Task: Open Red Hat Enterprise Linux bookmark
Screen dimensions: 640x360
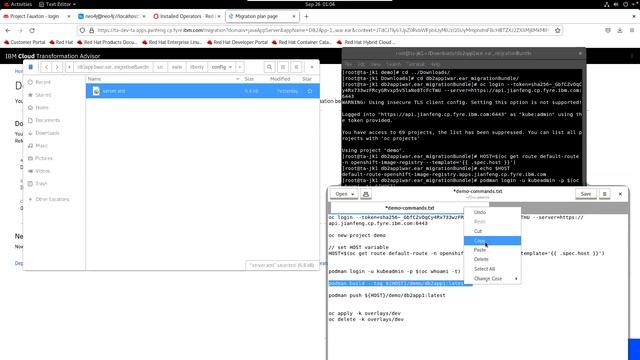Action: [172, 42]
